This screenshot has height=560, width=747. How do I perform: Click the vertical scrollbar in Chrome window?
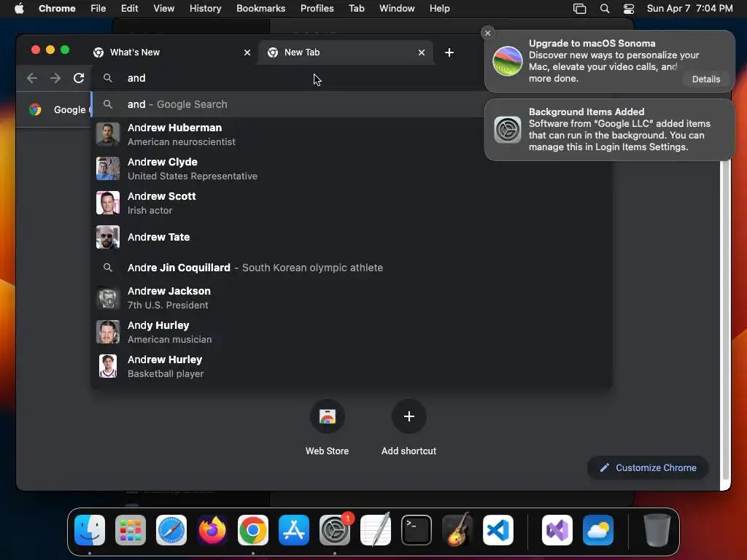tap(726, 319)
